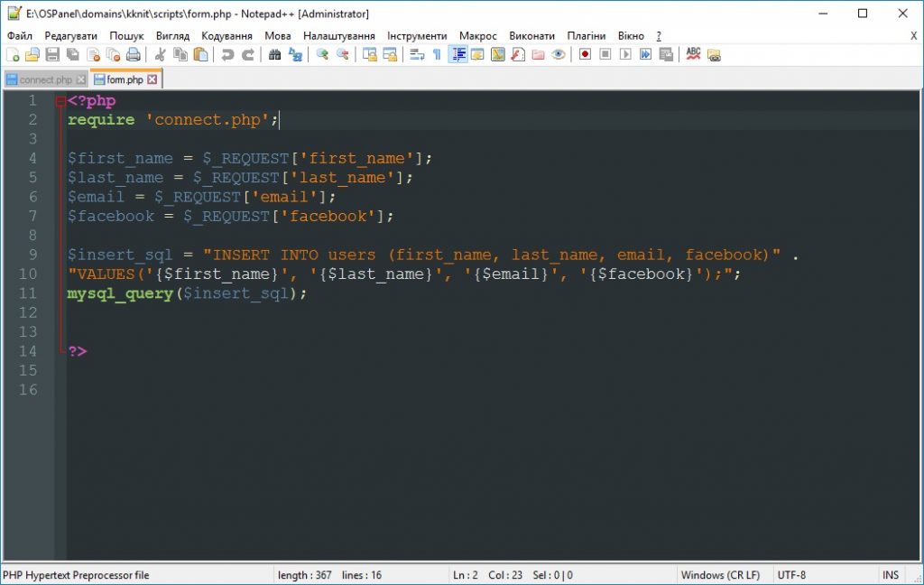Close the form.php tab with its X
This screenshot has width=924, height=585.
coord(152,79)
